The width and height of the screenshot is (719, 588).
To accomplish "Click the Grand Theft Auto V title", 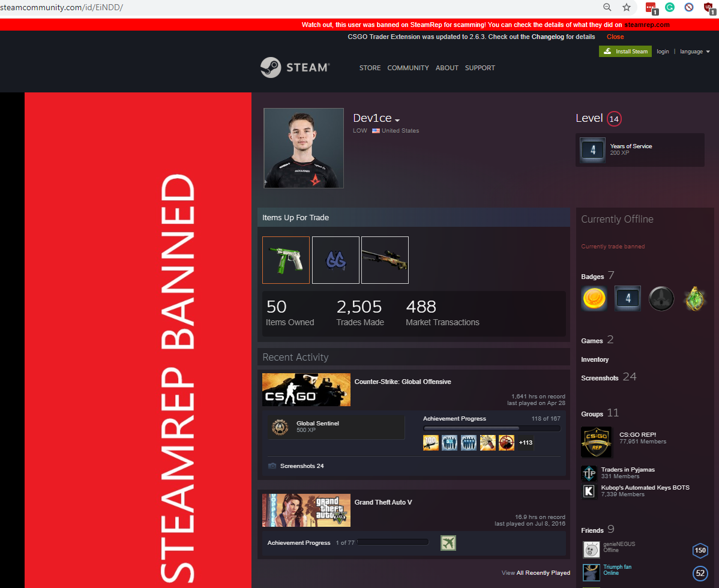I will click(383, 502).
